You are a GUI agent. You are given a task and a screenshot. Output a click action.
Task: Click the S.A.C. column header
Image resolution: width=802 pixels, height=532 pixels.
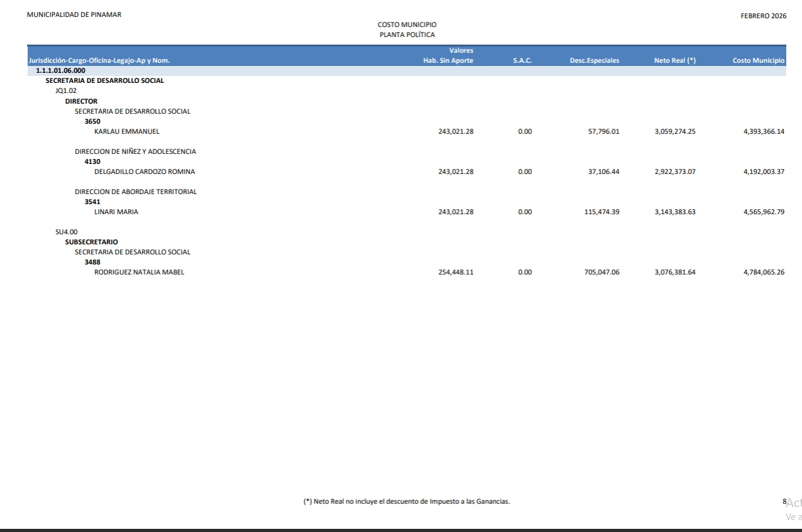click(523, 61)
